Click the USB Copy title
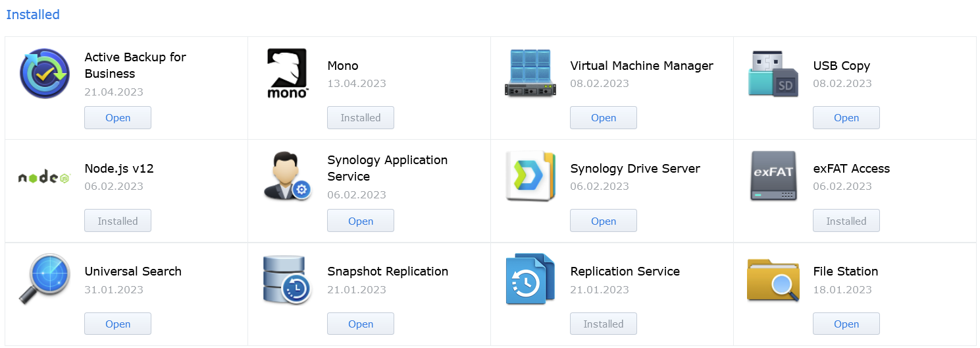 tap(842, 66)
